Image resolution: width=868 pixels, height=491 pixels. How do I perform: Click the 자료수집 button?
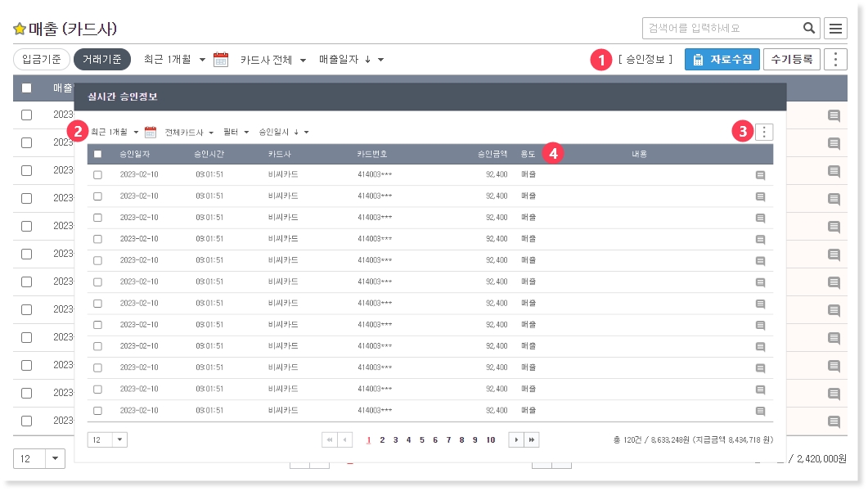(x=722, y=60)
